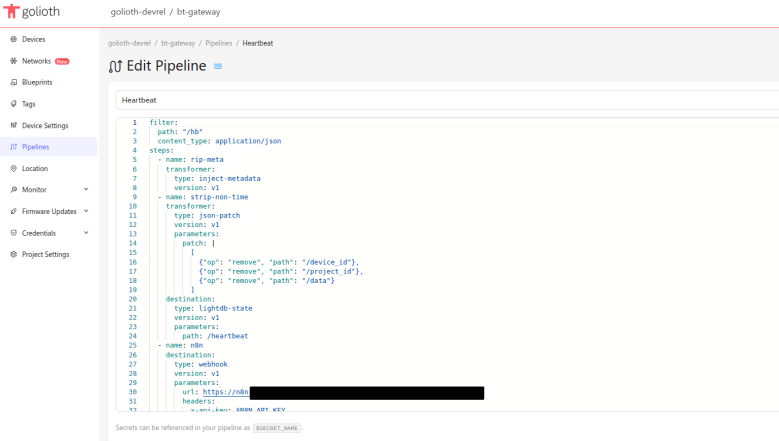The height and width of the screenshot is (441, 779).
Task: Click the Location pin icon
Action: [13, 168]
